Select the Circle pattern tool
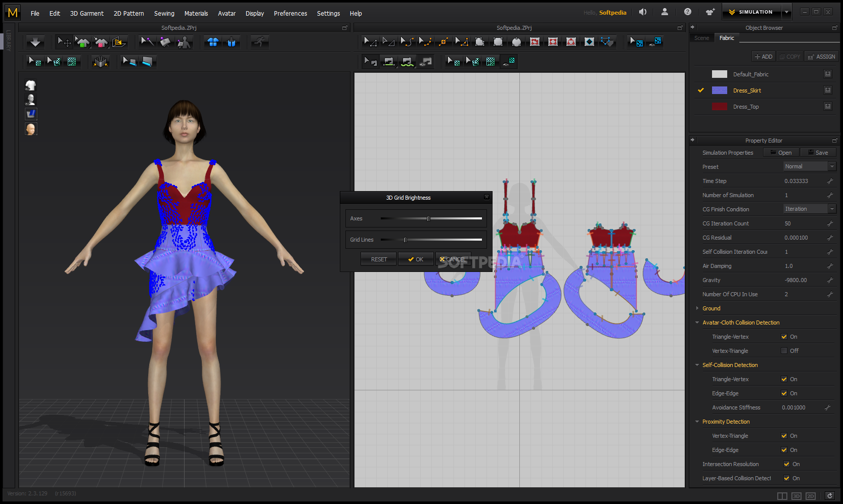Viewport: 843px width, 504px height. [x=516, y=42]
